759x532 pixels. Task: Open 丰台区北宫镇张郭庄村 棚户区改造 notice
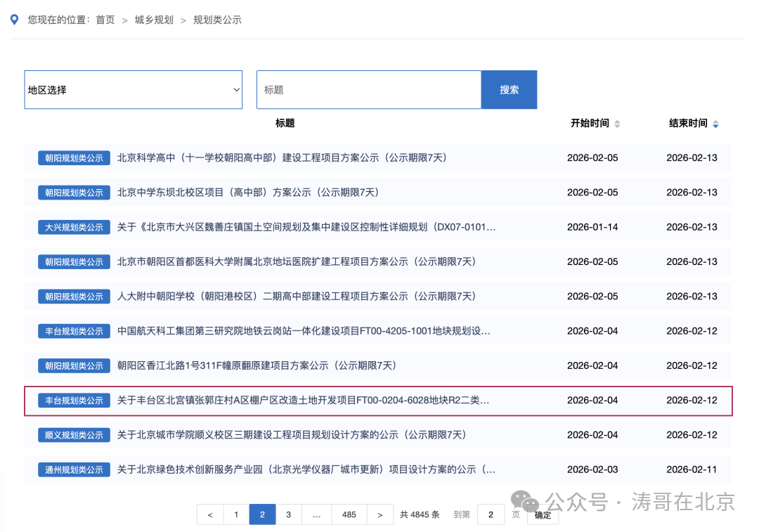(303, 401)
